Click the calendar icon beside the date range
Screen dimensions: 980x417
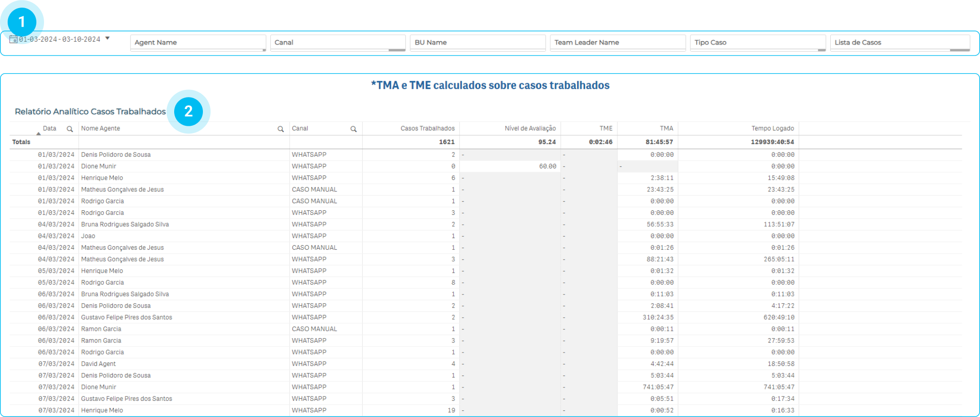13,39
